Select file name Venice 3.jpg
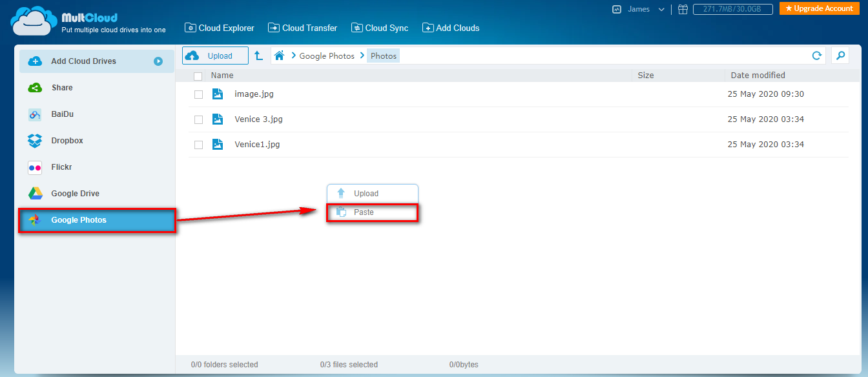The width and height of the screenshot is (868, 377). click(x=259, y=119)
